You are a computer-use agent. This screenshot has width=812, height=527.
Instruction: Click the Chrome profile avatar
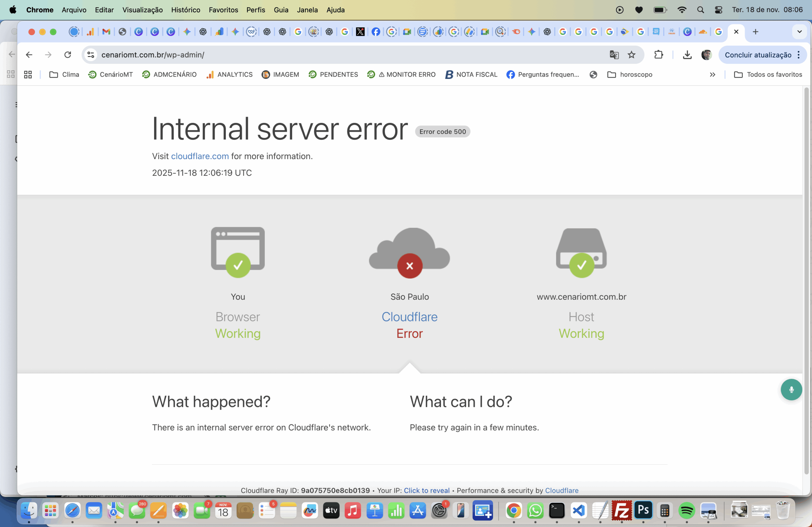(x=707, y=55)
